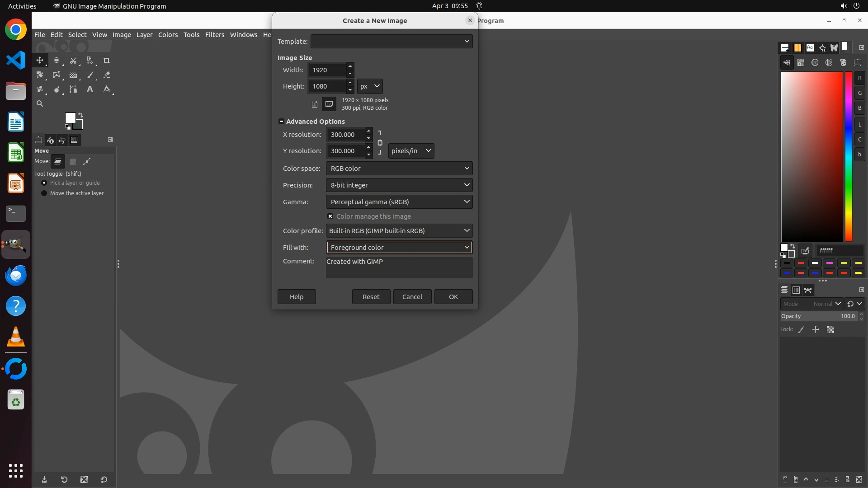Screen dimensions: 868x488
Task: Collapse the Advanced Options section
Action: pyautogui.click(x=281, y=122)
